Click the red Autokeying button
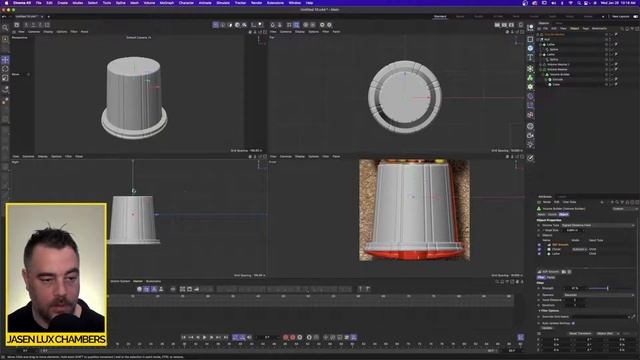 (x=293, y=337)
